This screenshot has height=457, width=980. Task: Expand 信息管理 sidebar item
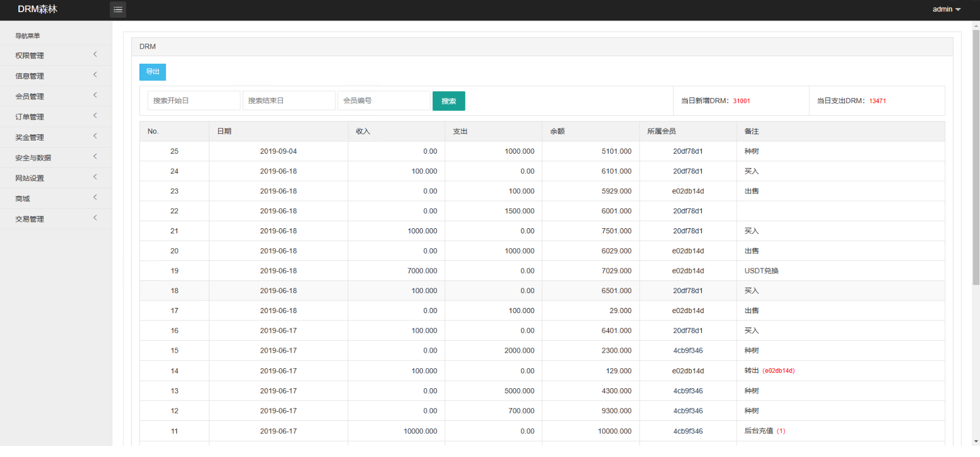pos(56,76)
